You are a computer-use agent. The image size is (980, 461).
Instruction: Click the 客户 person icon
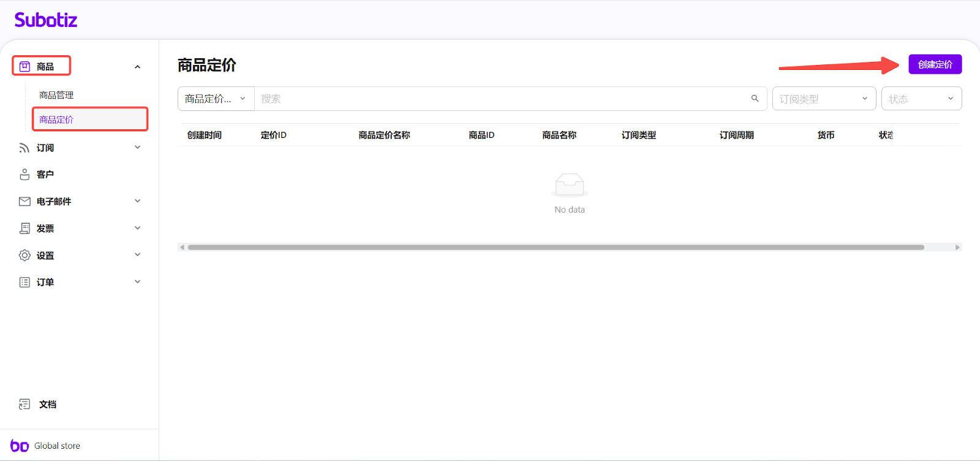(24, 175)
